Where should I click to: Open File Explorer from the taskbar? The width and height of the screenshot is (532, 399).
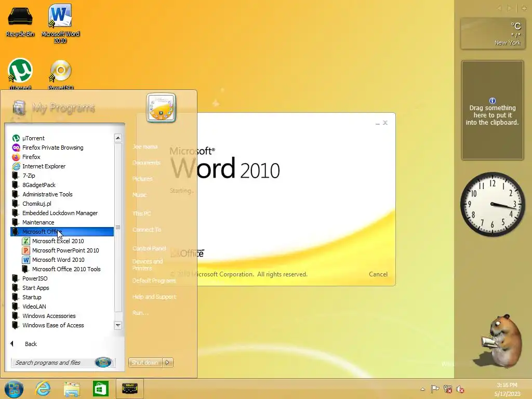pos(72,389)
